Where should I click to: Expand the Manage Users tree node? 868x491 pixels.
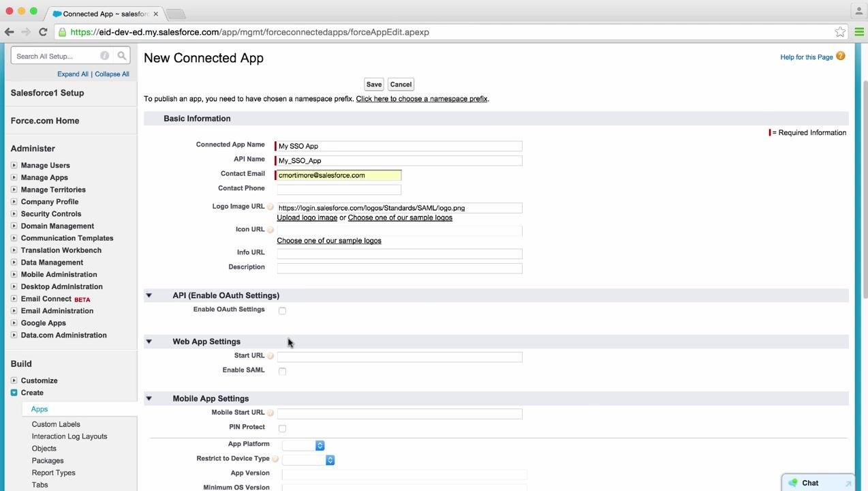pyautogui.click(x=14, y=165)
